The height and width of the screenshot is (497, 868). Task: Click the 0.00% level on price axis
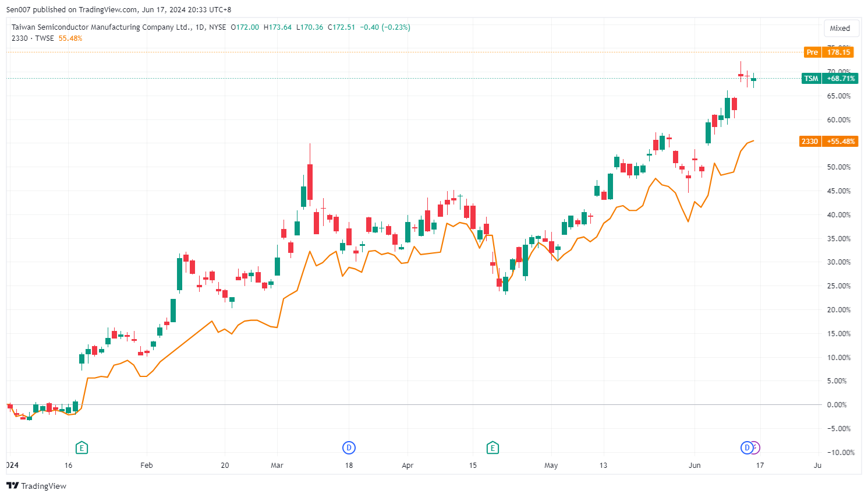(x=837, y=405)
